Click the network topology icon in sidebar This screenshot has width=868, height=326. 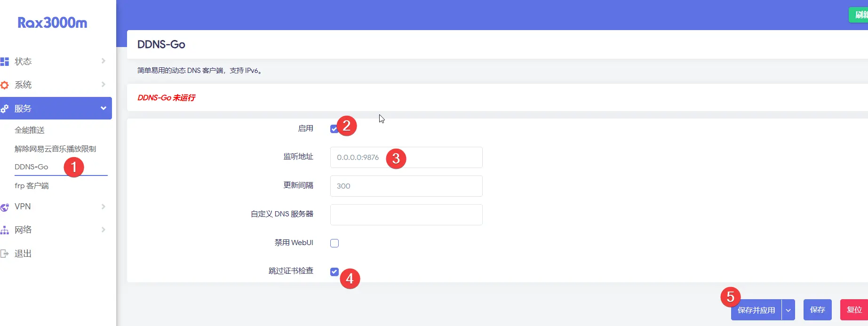pyautogui.click(x=5, y=230)
